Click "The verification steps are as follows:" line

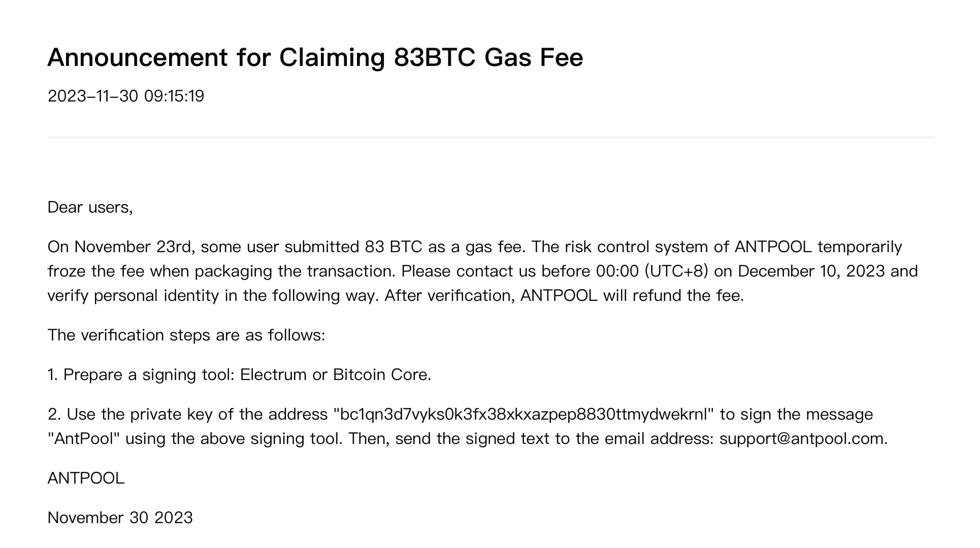pyautogui.click(x=186, y=335)
